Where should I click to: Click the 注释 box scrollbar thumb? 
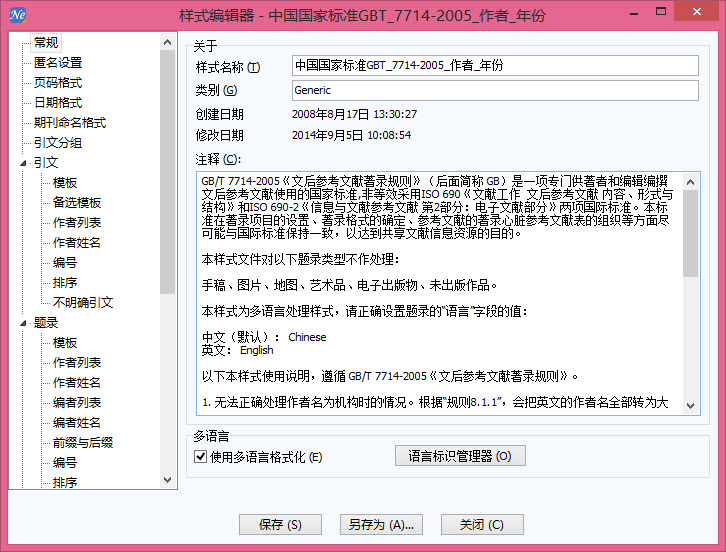pos(690,233)
